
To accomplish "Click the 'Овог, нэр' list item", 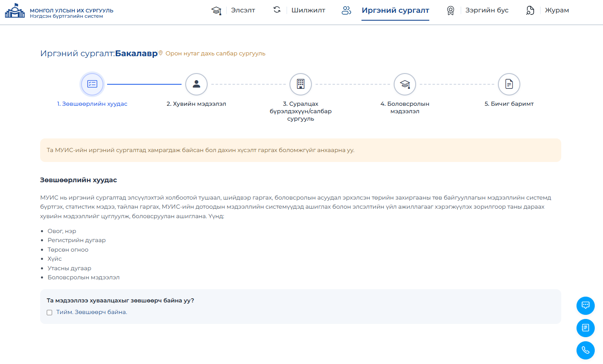I will (62, 231).
